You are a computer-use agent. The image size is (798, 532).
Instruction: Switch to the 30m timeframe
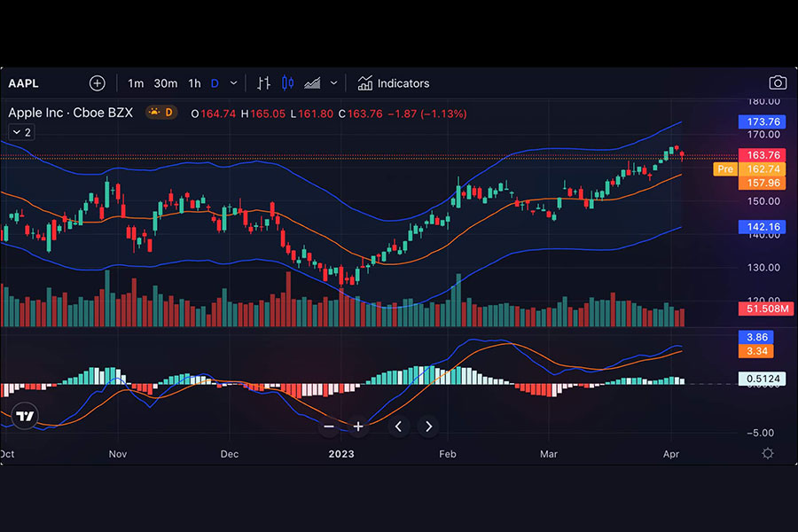tap(166, 83)
